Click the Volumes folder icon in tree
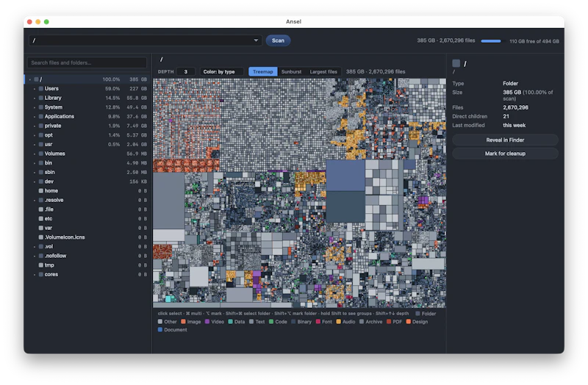The height and width of the screenshot is (385, 588). pos(41,154)
